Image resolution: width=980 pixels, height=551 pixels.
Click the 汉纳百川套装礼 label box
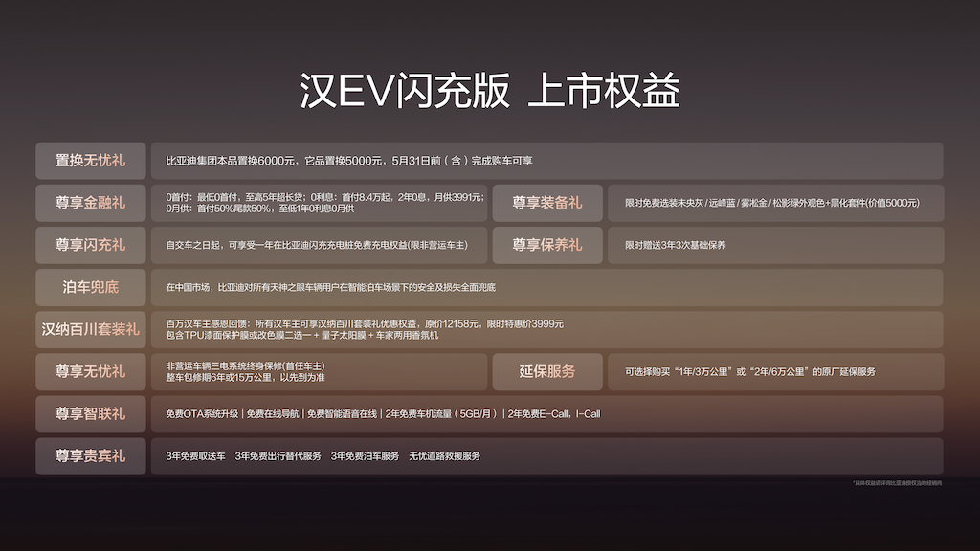coord(90,329)
